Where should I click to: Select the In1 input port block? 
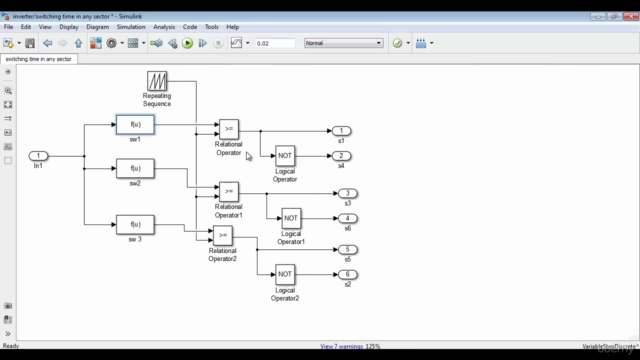pyautogui.click(x=38, y=156)
